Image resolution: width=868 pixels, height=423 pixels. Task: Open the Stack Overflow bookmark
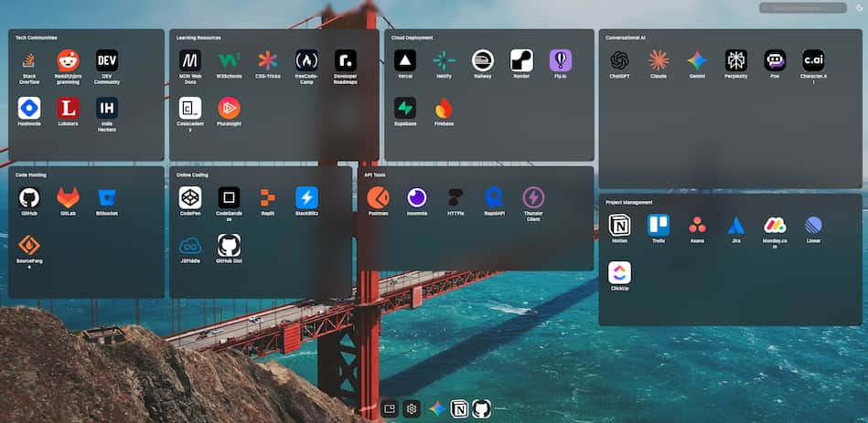coord(29,61)
